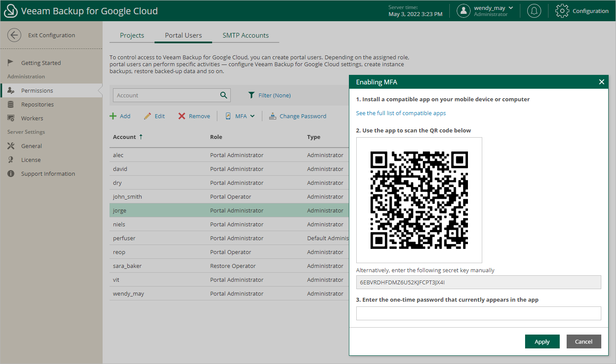Click the back arrow Exit Configuration icon
The height and width of the screenshot is (364, 616).
pos(14,35)
